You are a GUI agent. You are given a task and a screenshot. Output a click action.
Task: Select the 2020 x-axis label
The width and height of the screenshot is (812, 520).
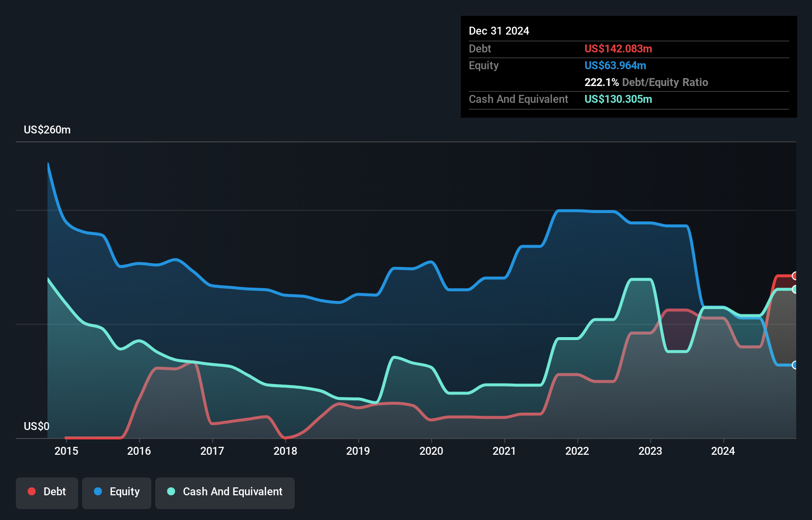pos(431,451)
